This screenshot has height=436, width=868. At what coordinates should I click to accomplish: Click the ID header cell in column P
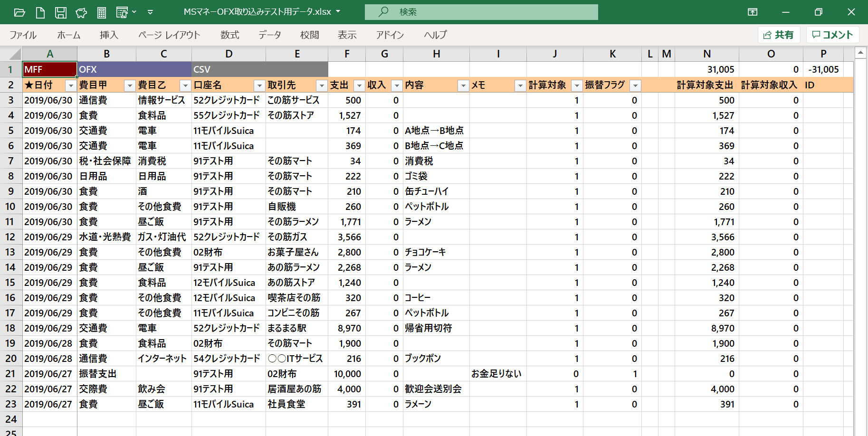823,85
